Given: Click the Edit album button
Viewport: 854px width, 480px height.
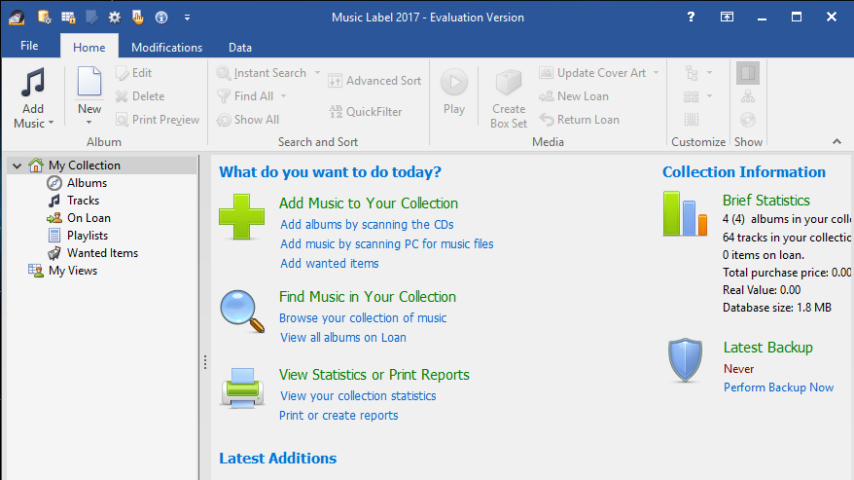Looking at the screenshot, I should click(134, 73).
